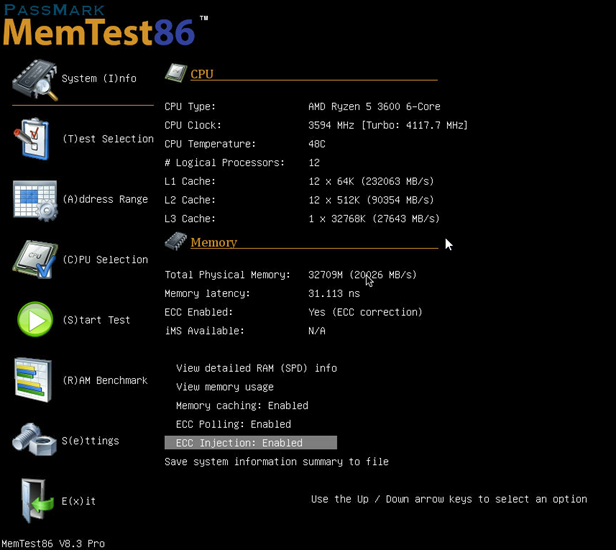Viewport: 616px width, 550px height.
Task: Click the Memory section heading
Action: click(214, 242)
